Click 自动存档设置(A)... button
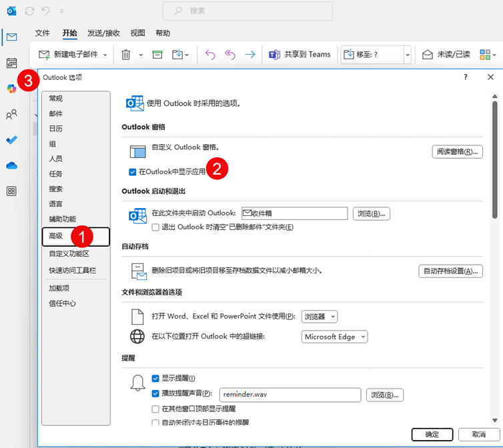 450,271
